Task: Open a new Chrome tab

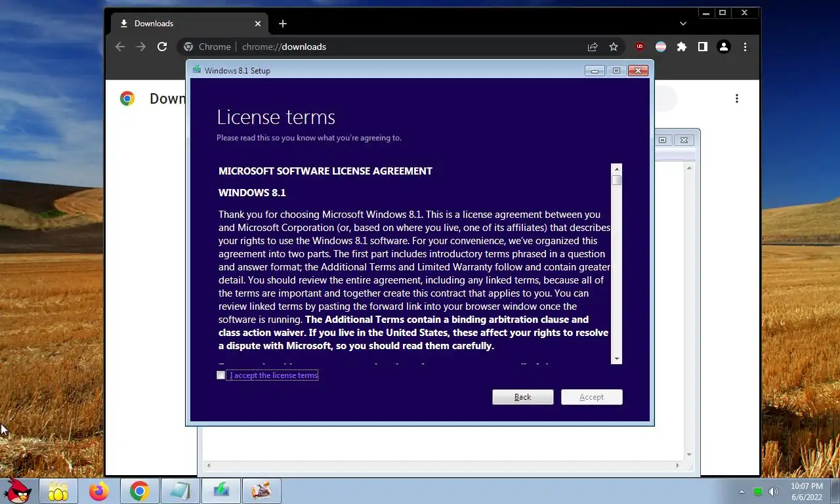Action: 283,24
